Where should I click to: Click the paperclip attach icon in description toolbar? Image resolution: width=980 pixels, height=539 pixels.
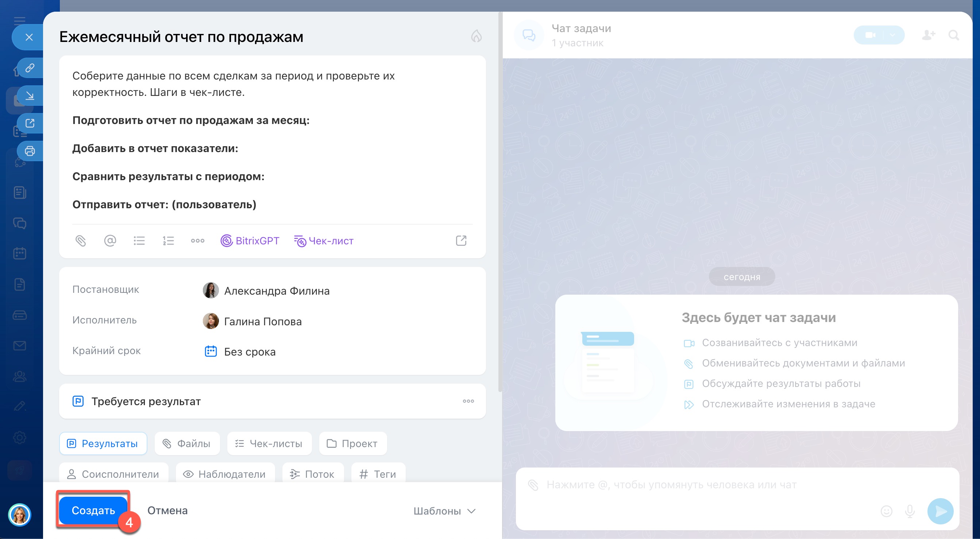81,241
